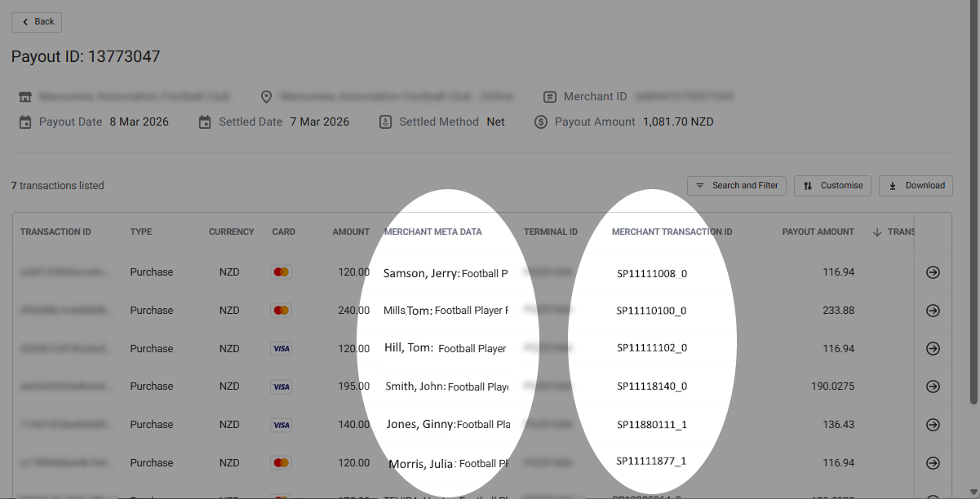The image size is (980, 499).
Task: Click amount 240.00 cell
Action: [x=353, y=311]
